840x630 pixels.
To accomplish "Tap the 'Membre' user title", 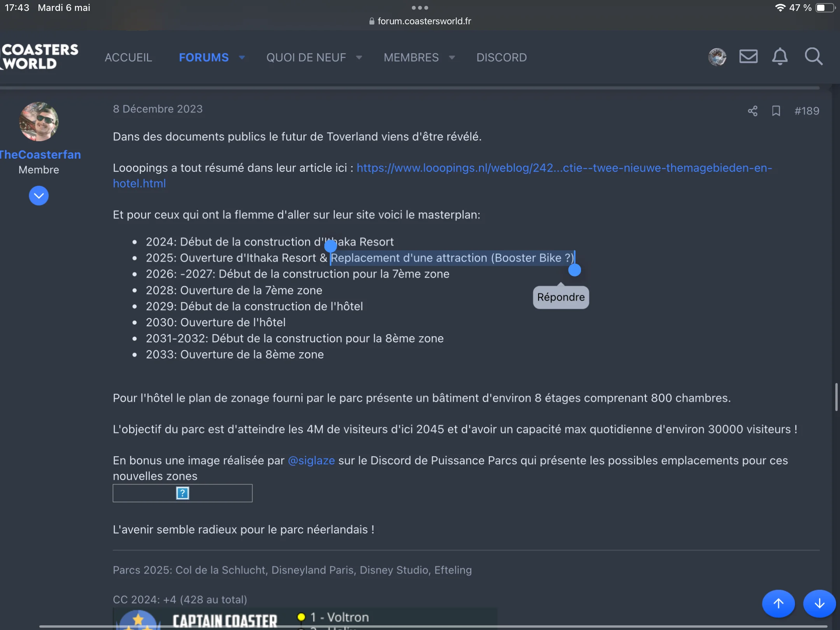I will tap(39, 170).
